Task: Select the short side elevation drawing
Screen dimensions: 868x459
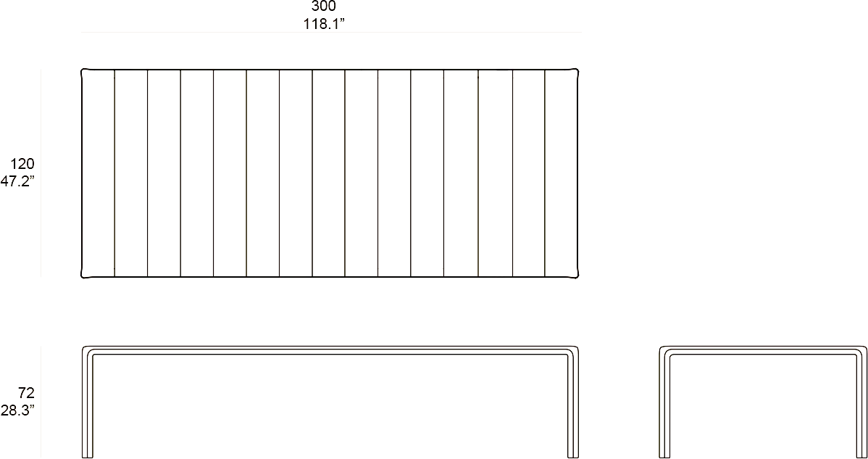Action: tap(763, 402)
